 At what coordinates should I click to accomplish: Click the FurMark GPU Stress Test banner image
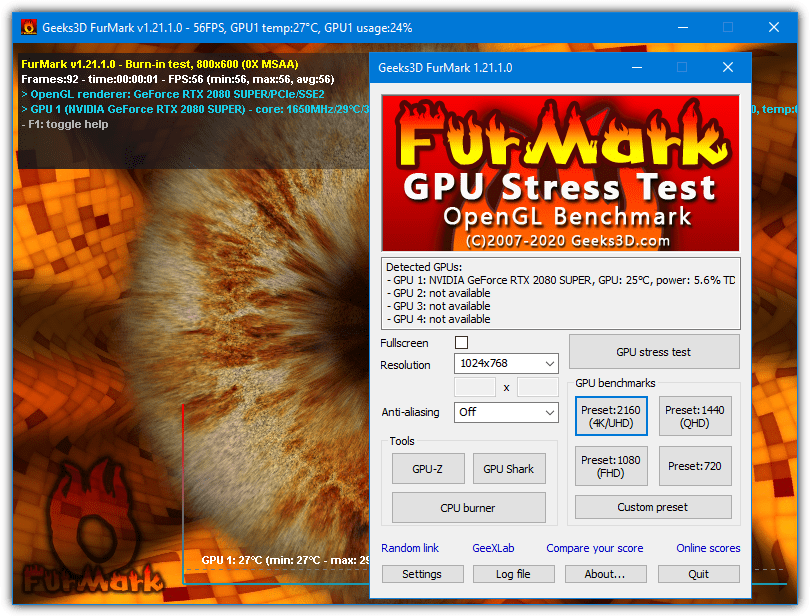pos(560,173)
